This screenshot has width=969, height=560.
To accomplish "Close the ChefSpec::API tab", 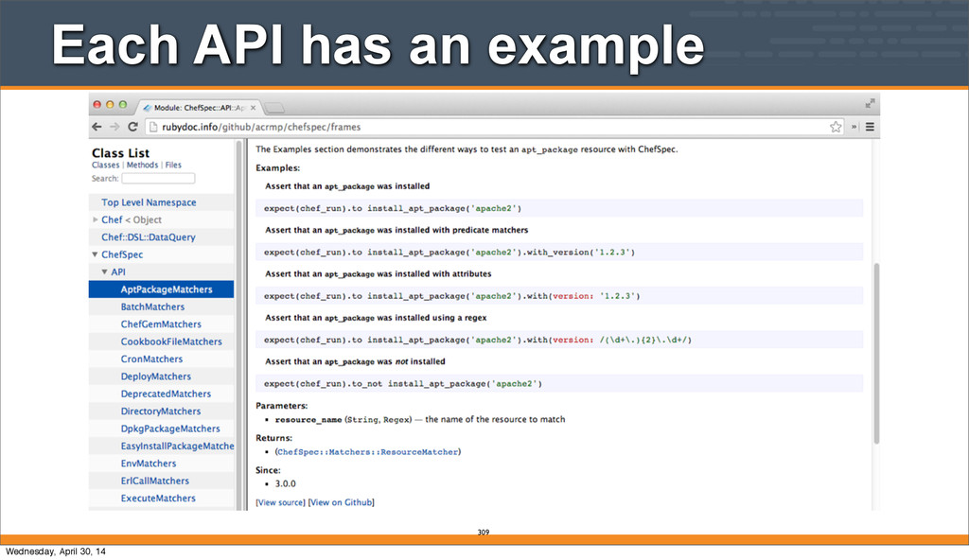I will click(x=253, y=108).
